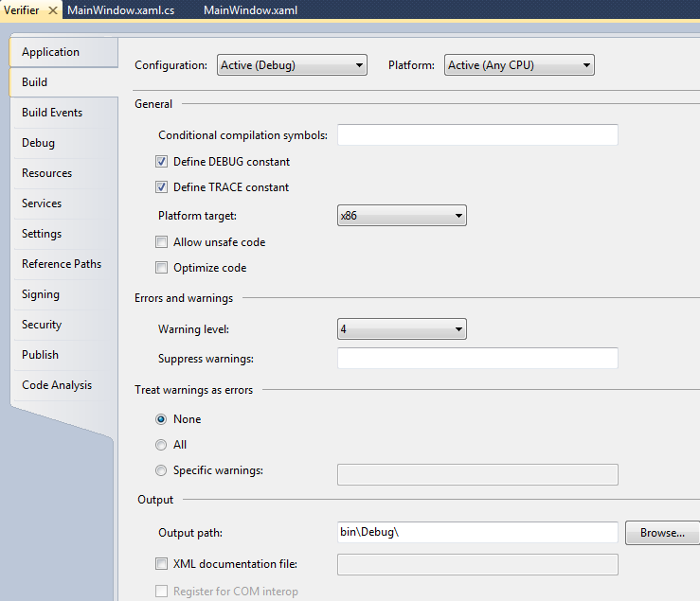Viewport: 700px width, 601px height.
Task: Open the Configuration dropdown
Action: [292, 65]
